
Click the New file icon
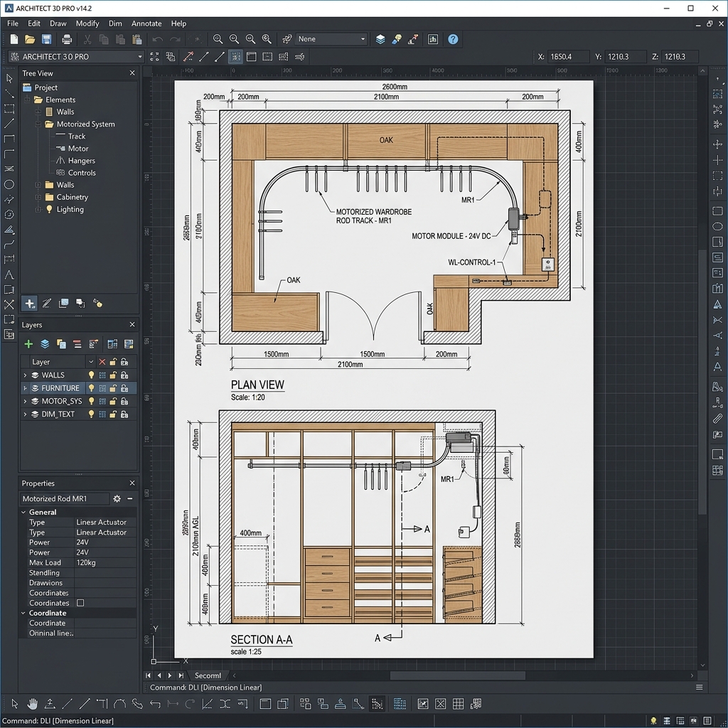click(14, 40)
